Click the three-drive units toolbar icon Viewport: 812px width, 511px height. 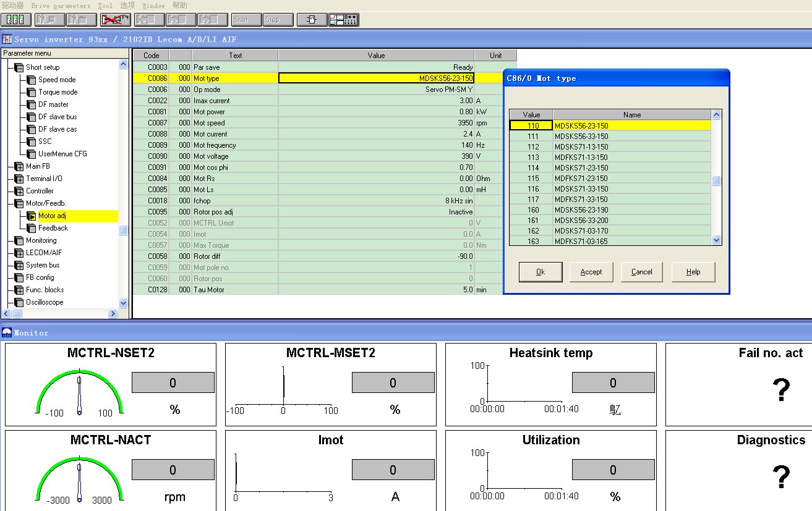click(x=16, y=20)
